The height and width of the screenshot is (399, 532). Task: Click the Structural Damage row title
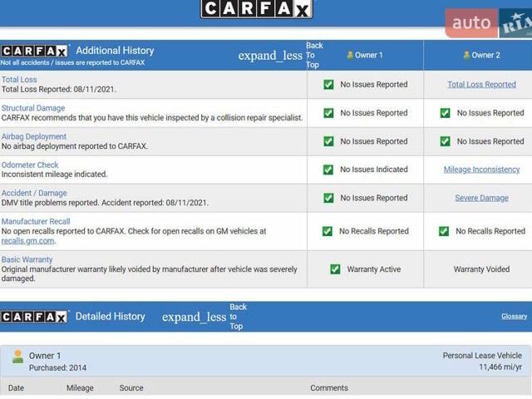[x=33, y=108]
